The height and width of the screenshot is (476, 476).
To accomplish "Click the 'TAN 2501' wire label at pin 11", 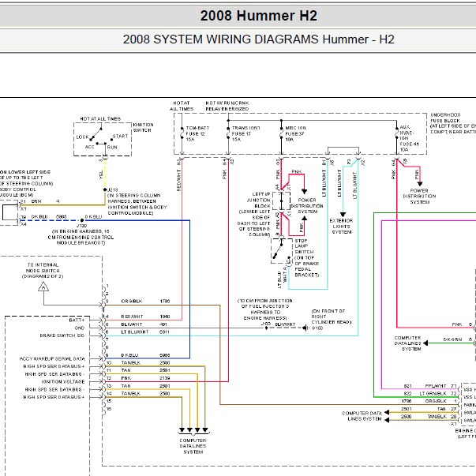I will click(145, 370).
